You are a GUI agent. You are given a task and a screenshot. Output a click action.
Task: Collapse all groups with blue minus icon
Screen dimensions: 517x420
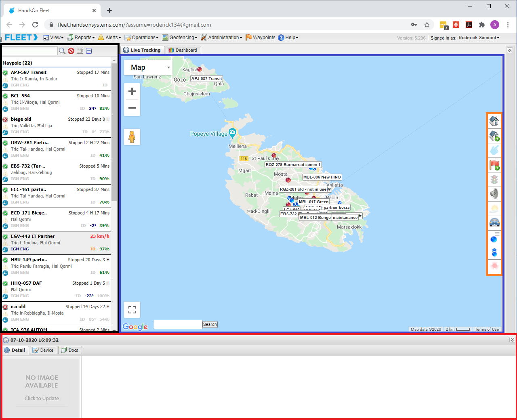coord(89,51)
